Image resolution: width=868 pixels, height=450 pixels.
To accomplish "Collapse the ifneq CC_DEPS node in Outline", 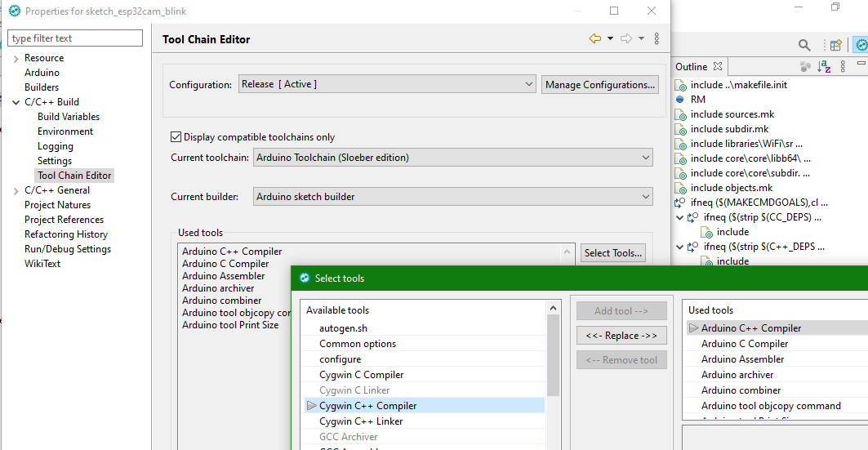I will tap(680, 217).
